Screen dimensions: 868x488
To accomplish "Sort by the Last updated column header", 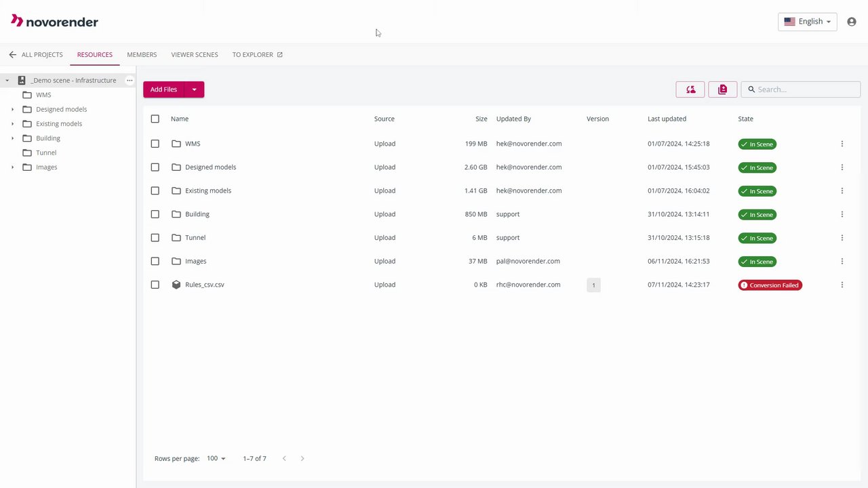I will click(x=667, y=119).
